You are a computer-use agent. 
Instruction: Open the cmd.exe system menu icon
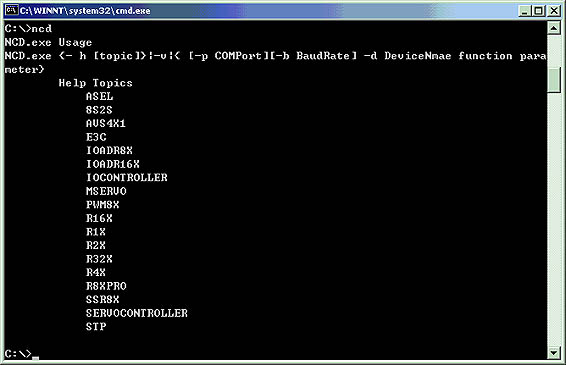[12, 10]
